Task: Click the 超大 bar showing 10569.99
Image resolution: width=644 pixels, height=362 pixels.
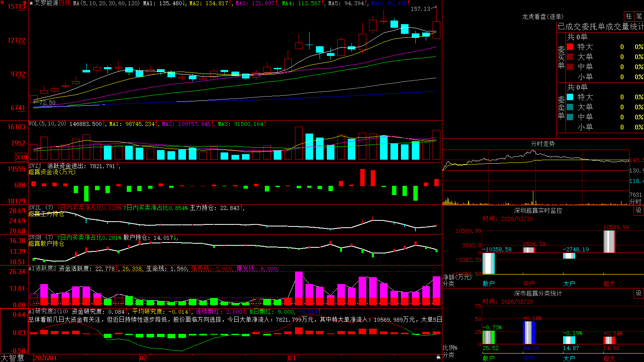Action: [609, 241]
